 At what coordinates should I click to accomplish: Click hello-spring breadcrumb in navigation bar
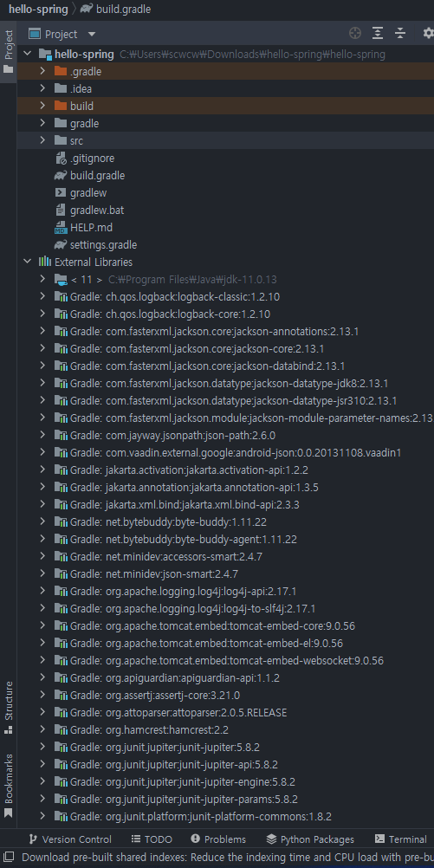pyautogui.click(x=38, y=9)
